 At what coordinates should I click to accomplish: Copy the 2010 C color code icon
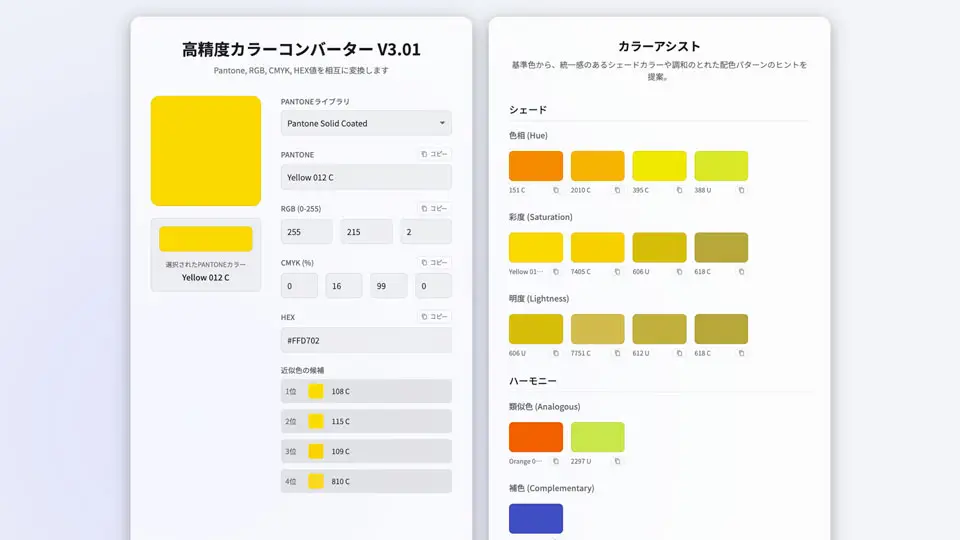point(617,190)
